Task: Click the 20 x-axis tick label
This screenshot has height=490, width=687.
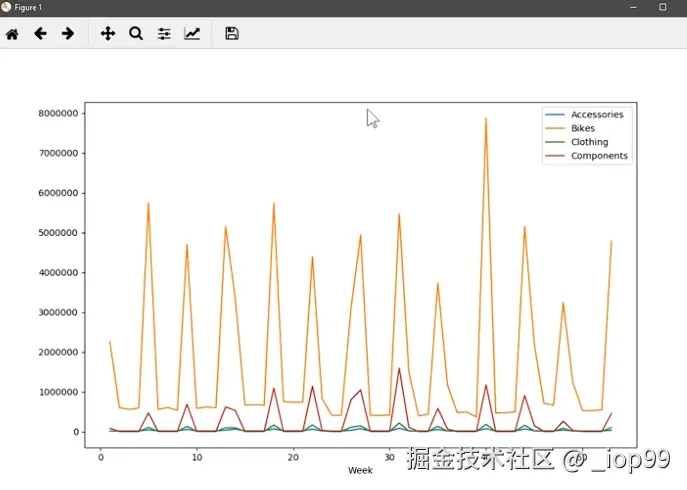Action: tap(293, 458)
